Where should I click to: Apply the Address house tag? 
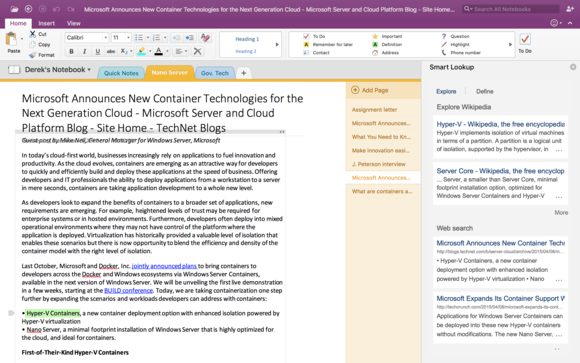(x=385, y=53)
